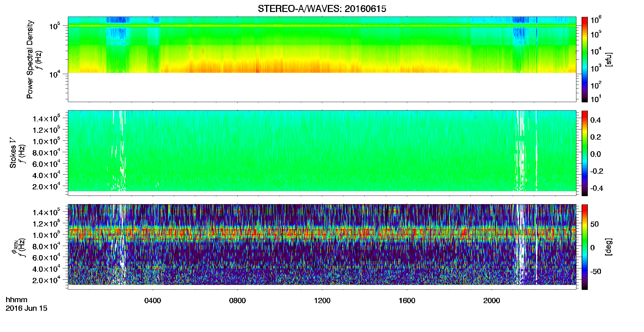The image size is (644, 332).
Task: Click the Power Spectral Density axis label
Action: pos(30,59)
